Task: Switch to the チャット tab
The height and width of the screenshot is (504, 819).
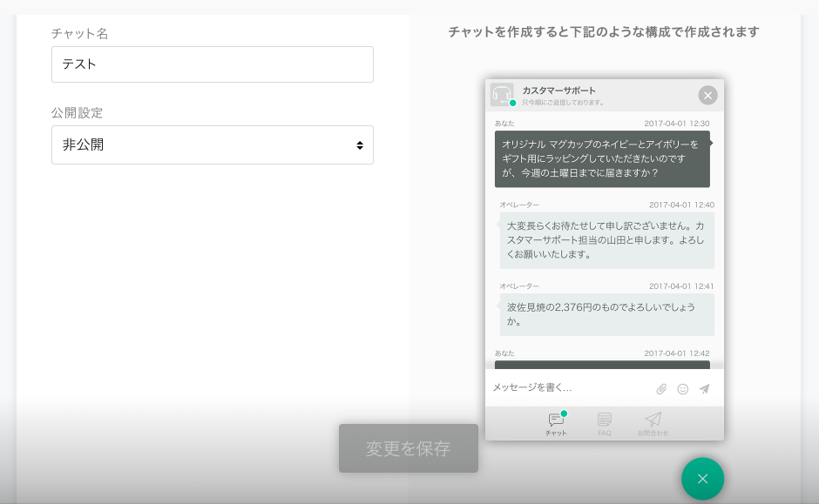Action: (556, 424)
